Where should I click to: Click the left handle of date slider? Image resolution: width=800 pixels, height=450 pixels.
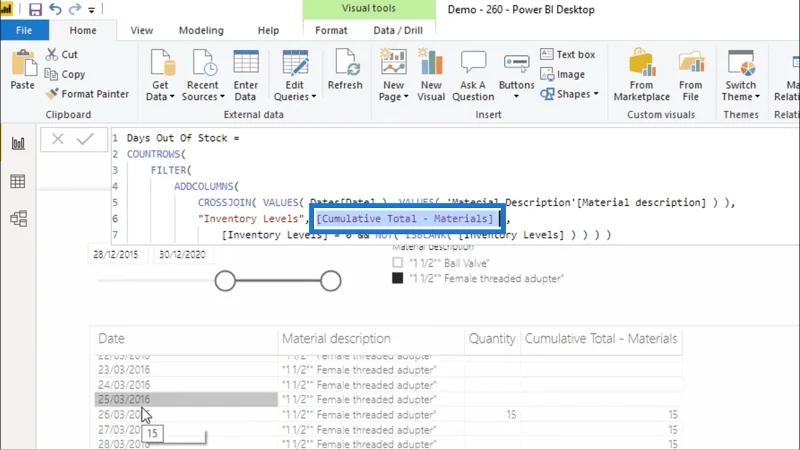point(225,281)
